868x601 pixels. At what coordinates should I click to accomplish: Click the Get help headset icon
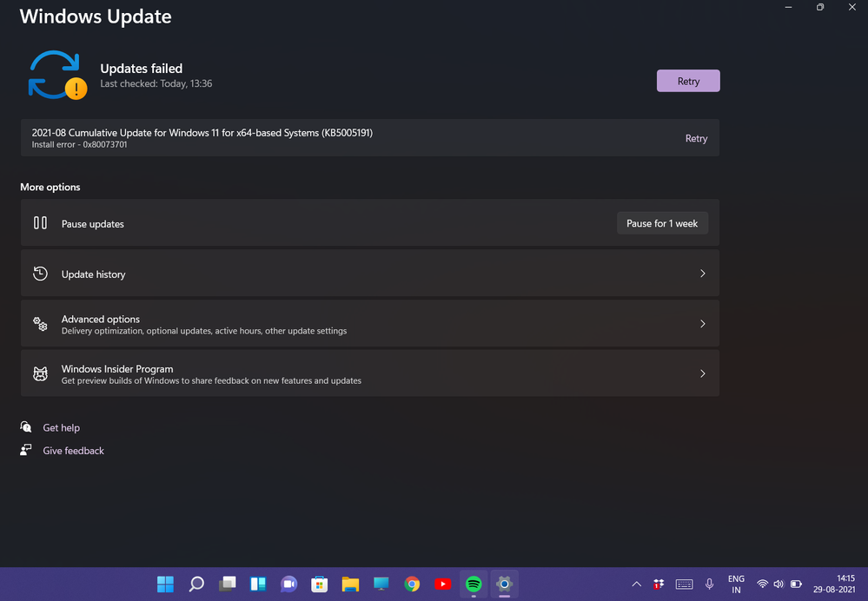click(x=26, y=426)
